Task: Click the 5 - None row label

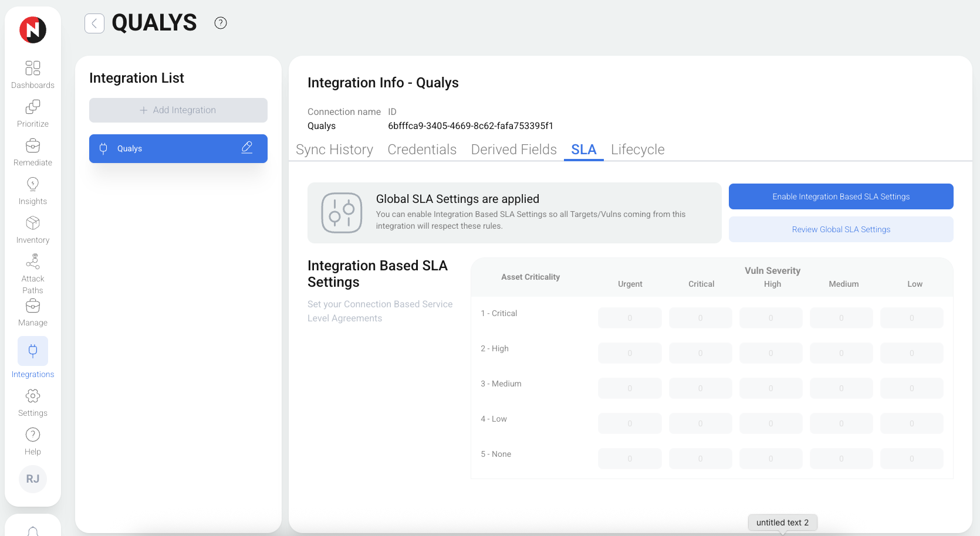Action: [496, 454]
